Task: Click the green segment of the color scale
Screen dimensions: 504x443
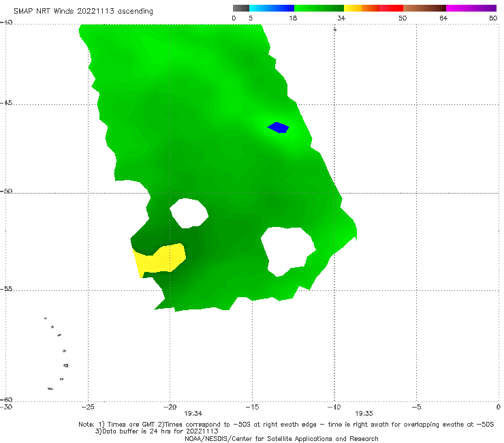Action: click(x=319, y=8)
